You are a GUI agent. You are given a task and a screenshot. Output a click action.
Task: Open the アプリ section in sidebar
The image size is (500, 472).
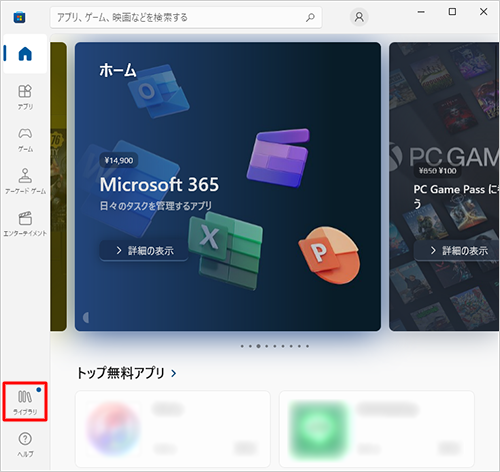click(x=25, y=97)
